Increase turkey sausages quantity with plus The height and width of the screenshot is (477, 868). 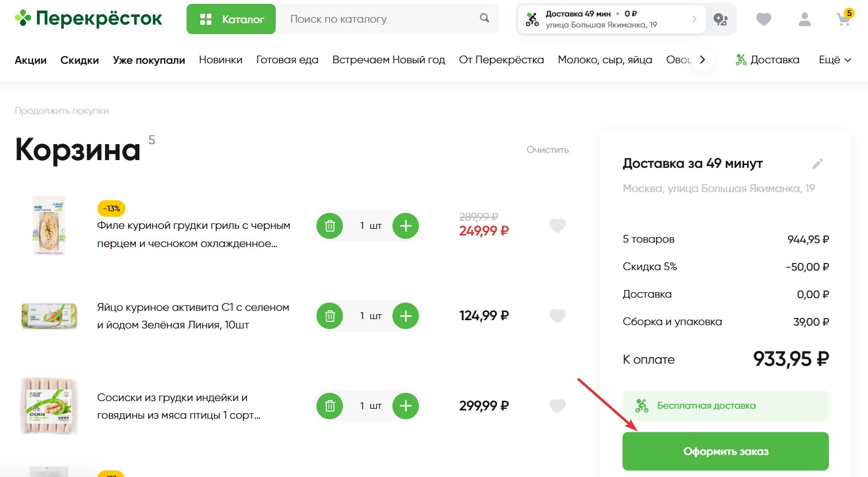[x=406, y=406]
